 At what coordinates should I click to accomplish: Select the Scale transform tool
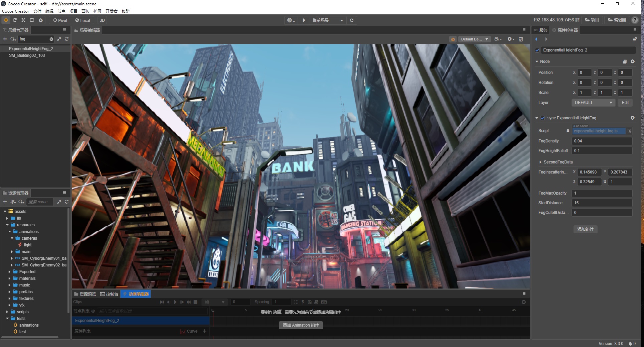point(23,20)
